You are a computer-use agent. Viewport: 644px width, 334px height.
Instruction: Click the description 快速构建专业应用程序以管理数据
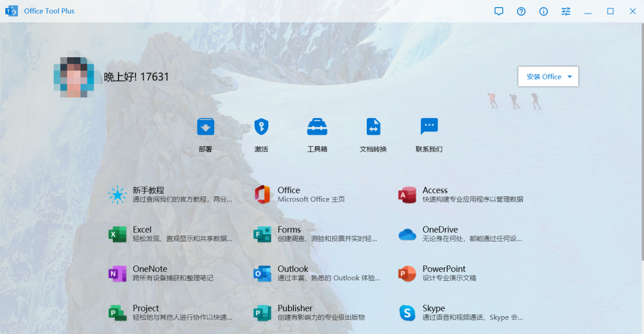click(473, 199)
